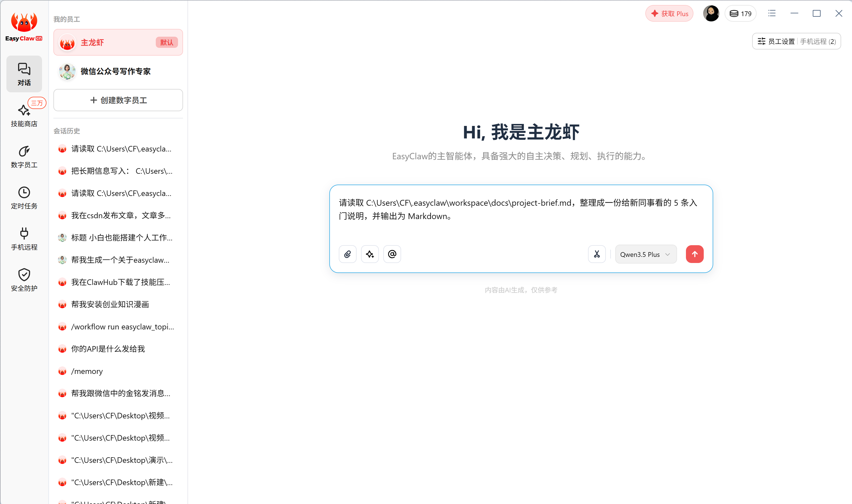Open history '"C:\Users\CF\Desktop\演示\...'
The height and width of the screenshot is (504, 852).
pyautogui.click(x=118, y=460)
